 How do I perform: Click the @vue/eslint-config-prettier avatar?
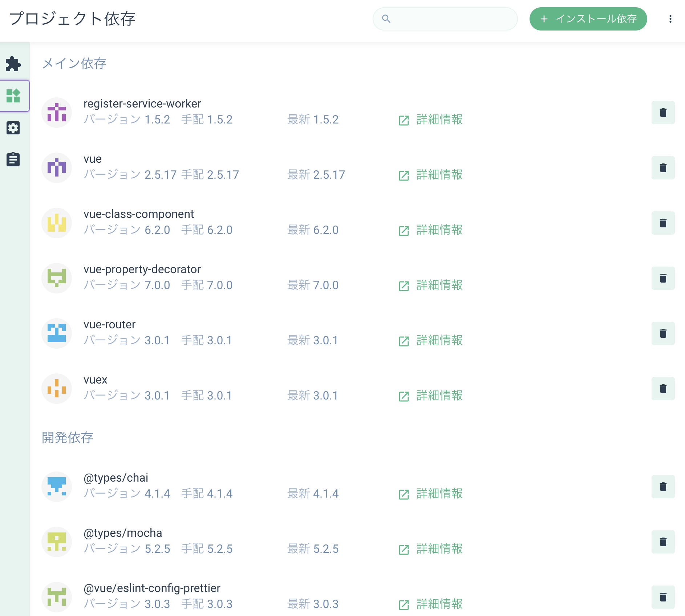coord(57,597)
